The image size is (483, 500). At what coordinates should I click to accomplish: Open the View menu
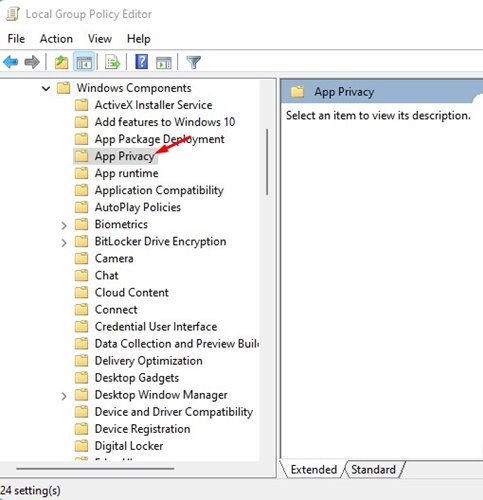coord(100,39)
